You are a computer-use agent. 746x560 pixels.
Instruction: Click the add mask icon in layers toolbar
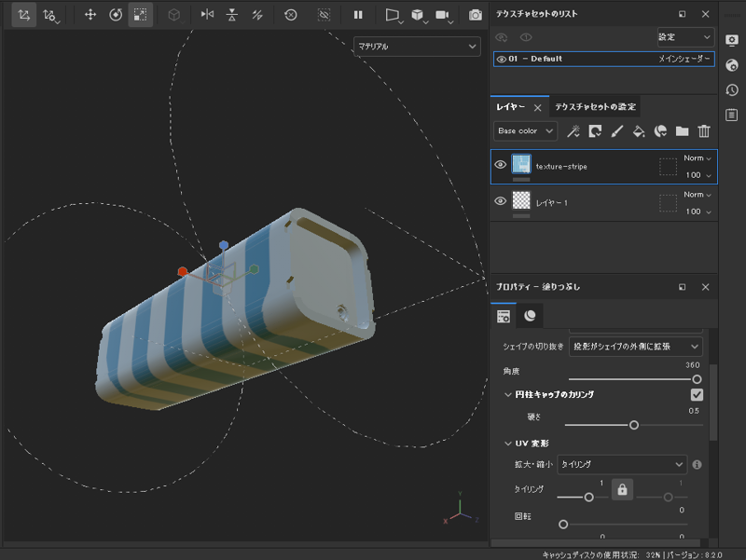tap(595, 131)
